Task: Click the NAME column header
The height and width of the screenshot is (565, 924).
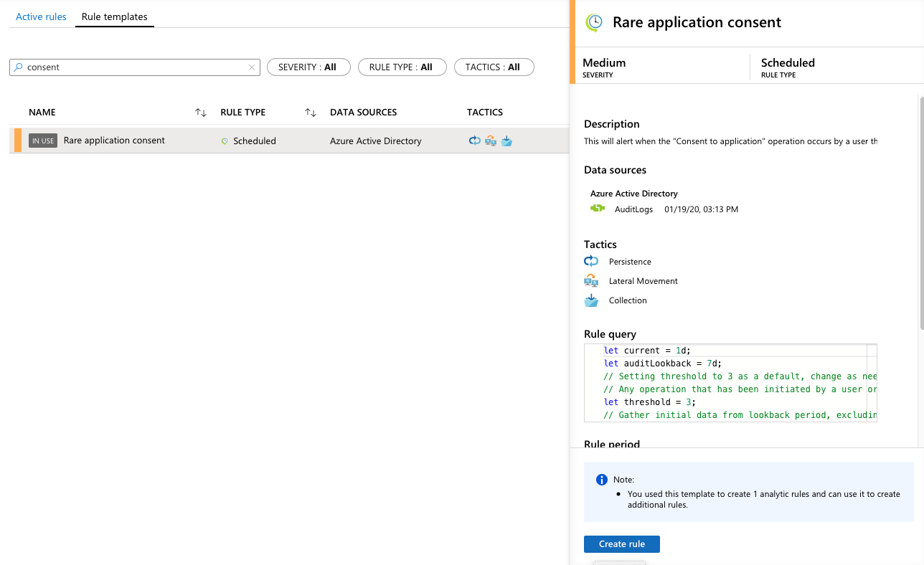Action: pos(42,113)
